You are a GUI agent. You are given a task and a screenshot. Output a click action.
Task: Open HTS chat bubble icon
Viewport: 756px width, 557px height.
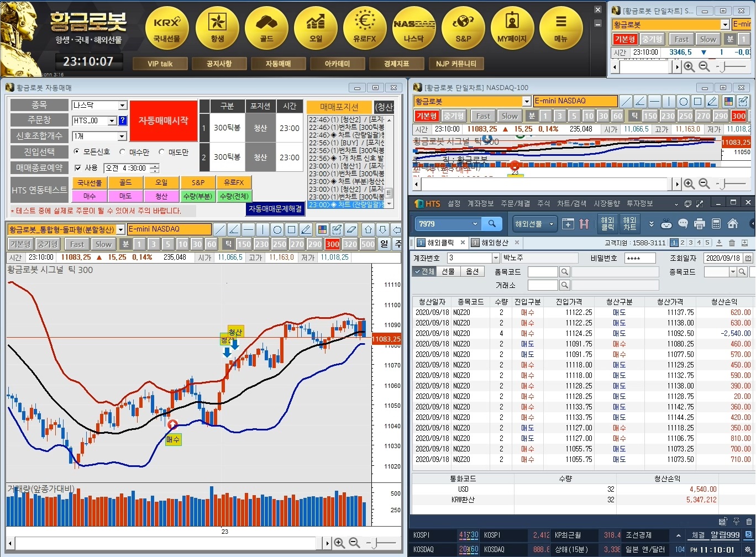click(683, 224)
